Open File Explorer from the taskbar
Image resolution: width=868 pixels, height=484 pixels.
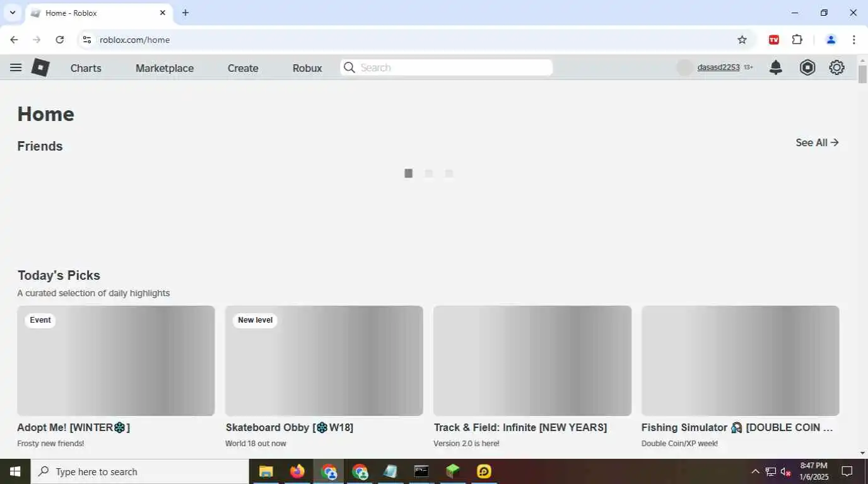266,471
